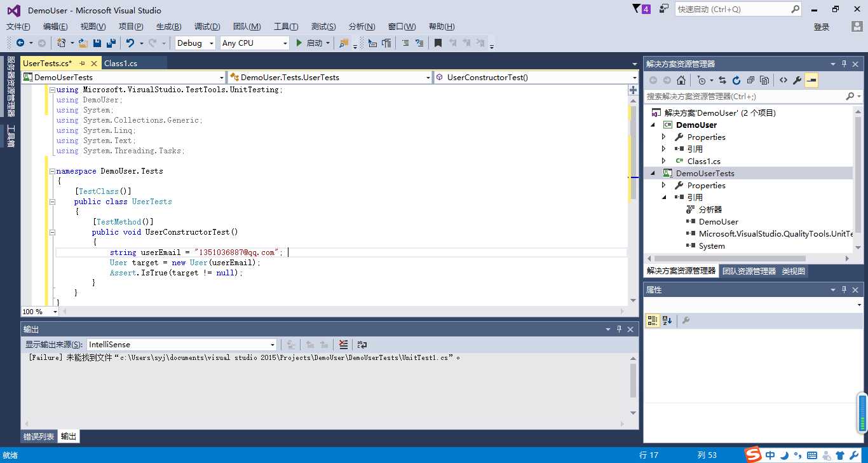
Task: Open the 服务器资源管理器 side tab
Action: (10, 86)
